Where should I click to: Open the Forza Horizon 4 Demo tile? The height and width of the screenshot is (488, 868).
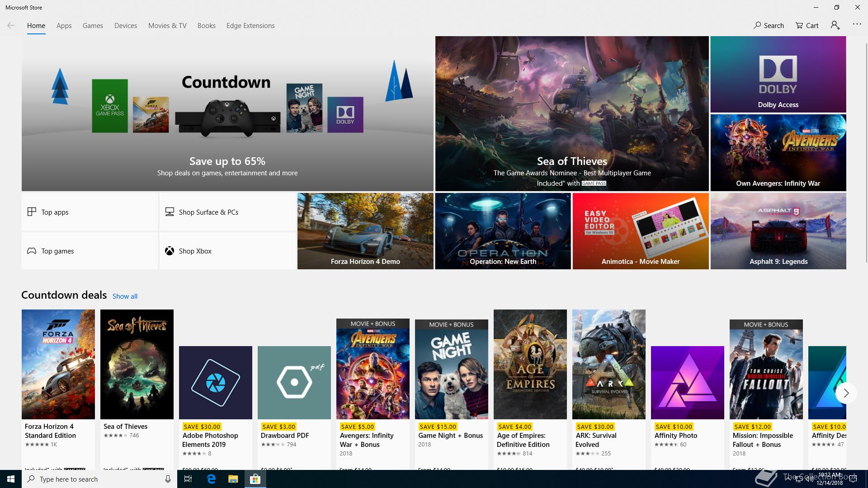point(365,231)
